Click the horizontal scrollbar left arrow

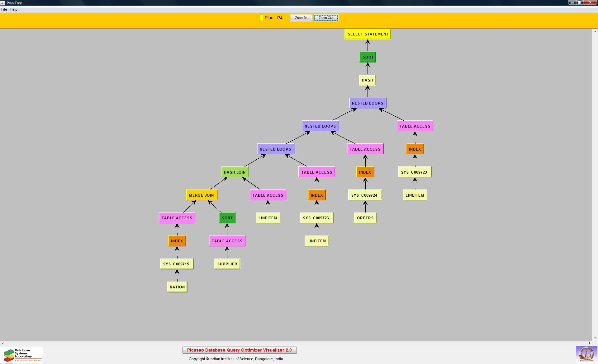[3, 343]
